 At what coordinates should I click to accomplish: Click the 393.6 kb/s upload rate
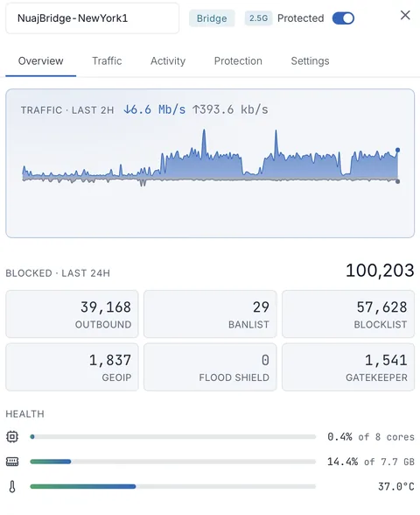pyautogui.click(x=230, y=109)
